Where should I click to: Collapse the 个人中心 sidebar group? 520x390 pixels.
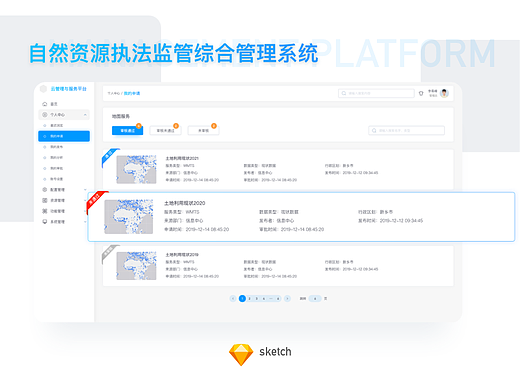click(85, 115)
